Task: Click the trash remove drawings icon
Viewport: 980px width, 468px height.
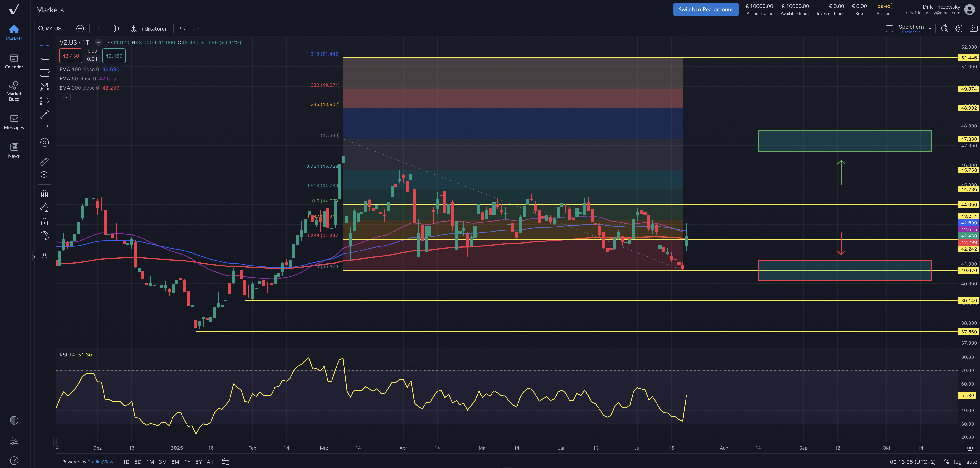Action: (45, 254)
